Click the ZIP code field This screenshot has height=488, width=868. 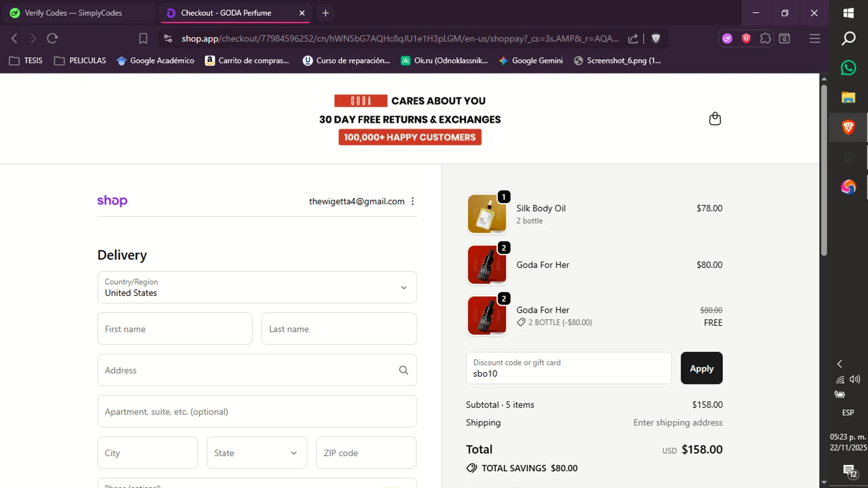point(366,453)
